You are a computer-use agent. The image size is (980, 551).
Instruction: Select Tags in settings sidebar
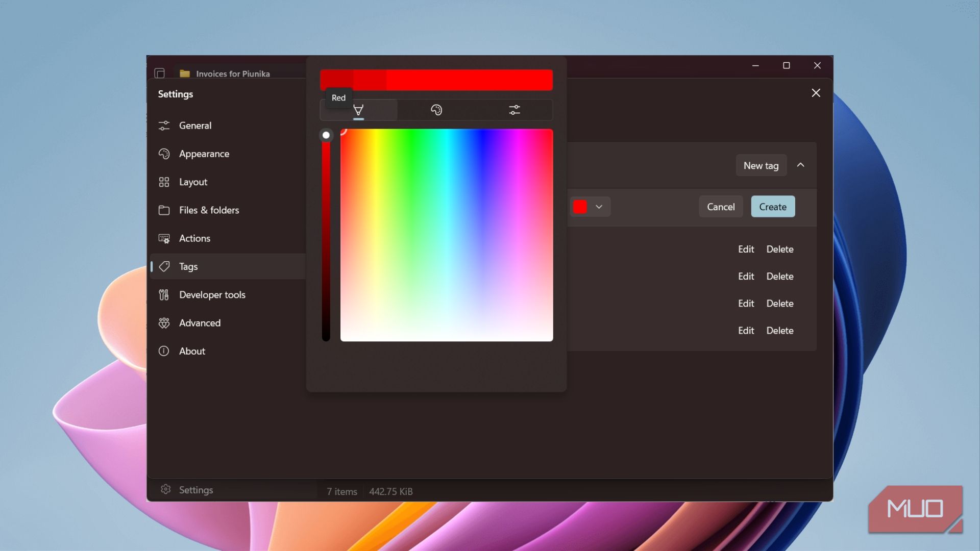click(228, 266)
